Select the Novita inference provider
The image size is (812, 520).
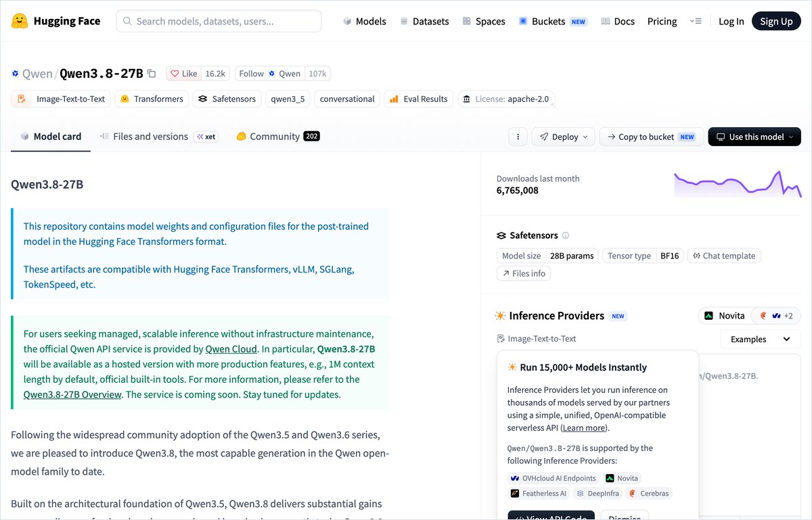point(724,316)
